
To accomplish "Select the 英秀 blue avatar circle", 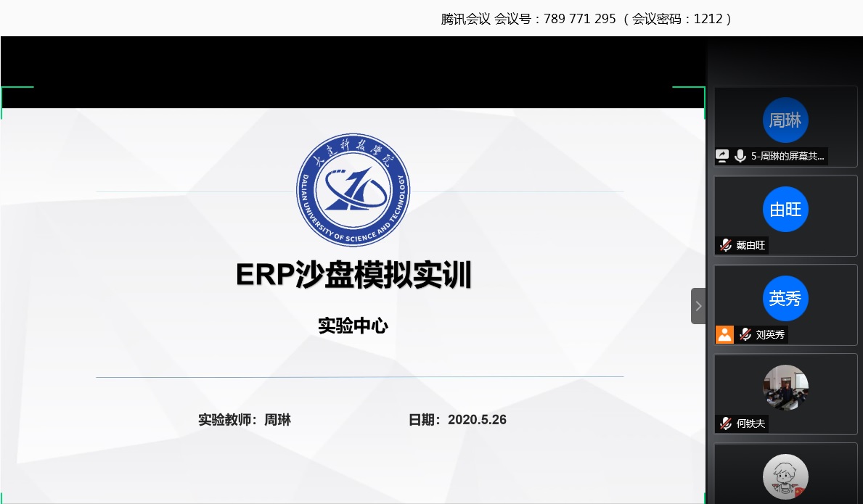I will (785, 299).
